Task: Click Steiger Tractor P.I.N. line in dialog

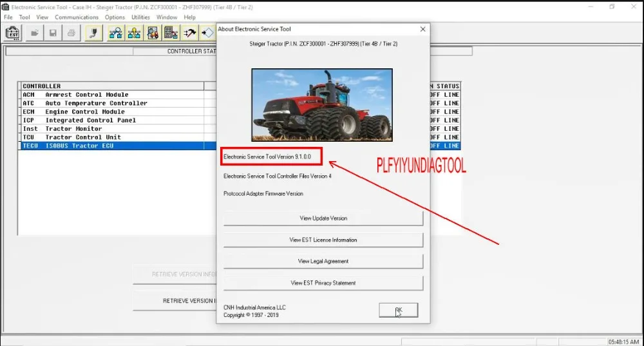Action: (323, 44)
